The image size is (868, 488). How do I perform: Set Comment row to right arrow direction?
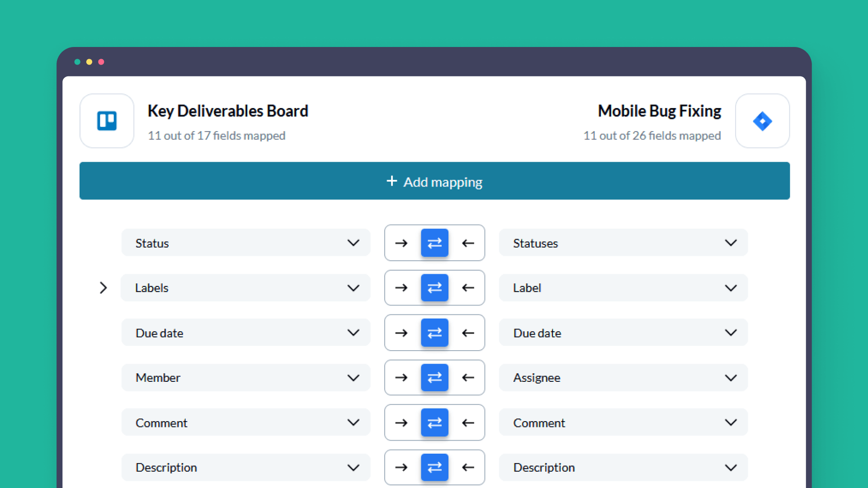401,423
